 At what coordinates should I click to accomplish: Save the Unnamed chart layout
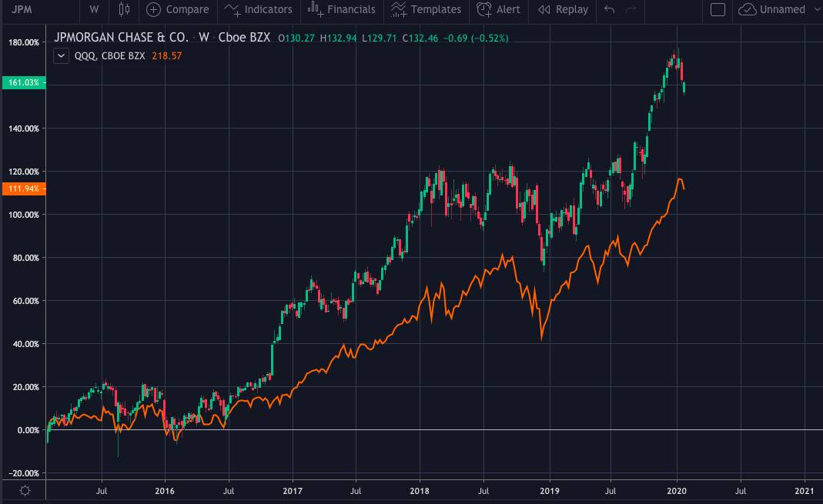coord(771,9)
